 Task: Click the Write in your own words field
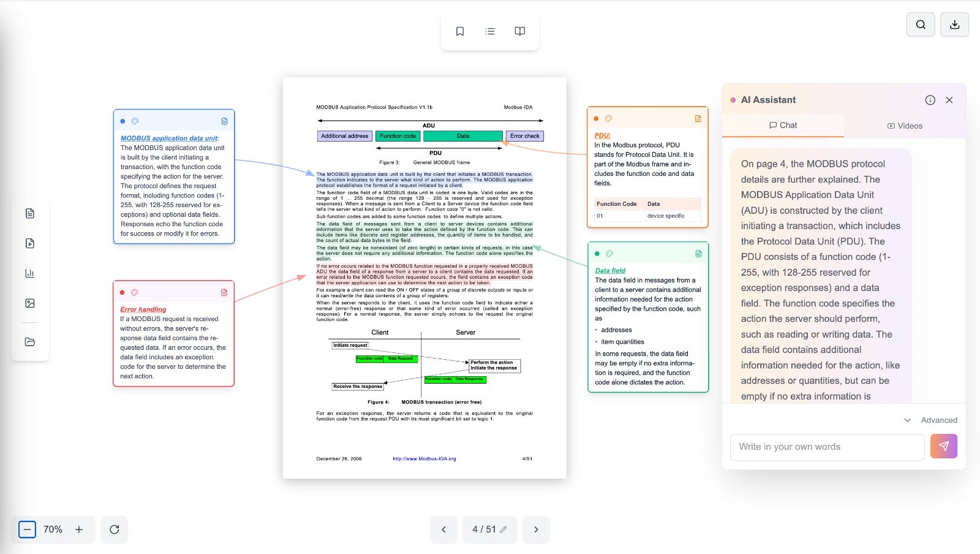pos(827,447)
